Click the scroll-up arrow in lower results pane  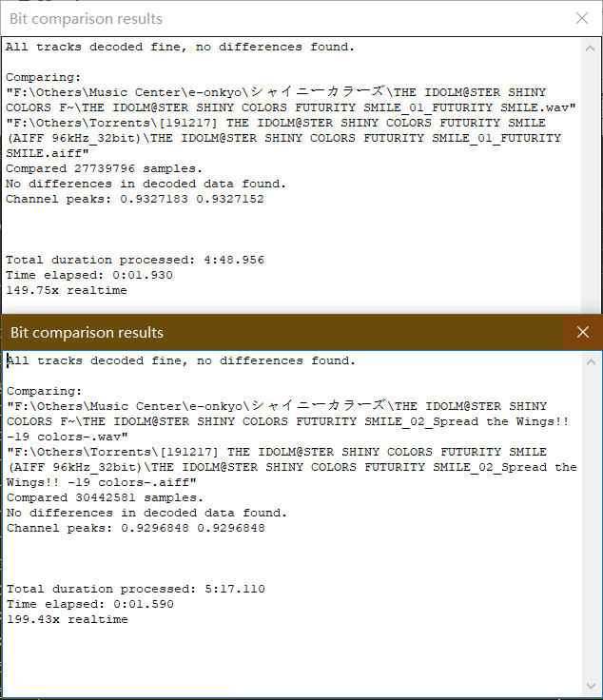[591, 362]
